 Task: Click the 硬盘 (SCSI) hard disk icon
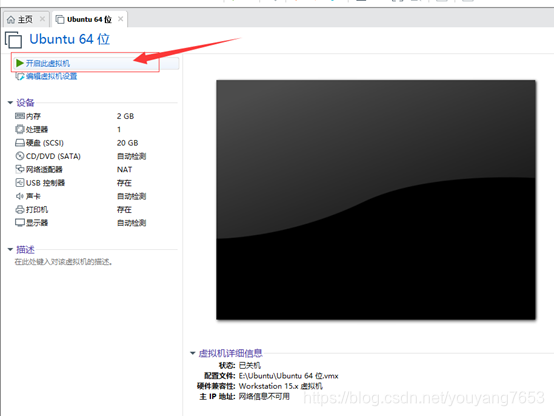[x=20, y=143]
